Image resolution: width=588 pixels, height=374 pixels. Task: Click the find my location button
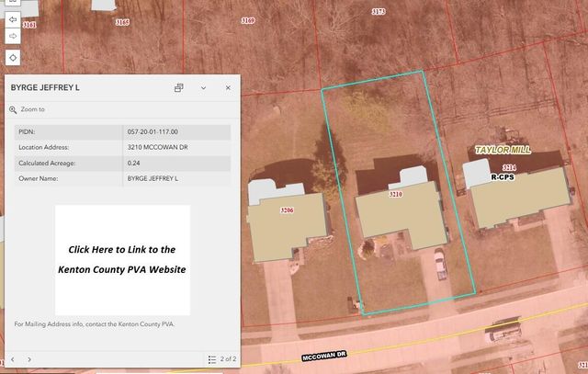tap(14, 57)
